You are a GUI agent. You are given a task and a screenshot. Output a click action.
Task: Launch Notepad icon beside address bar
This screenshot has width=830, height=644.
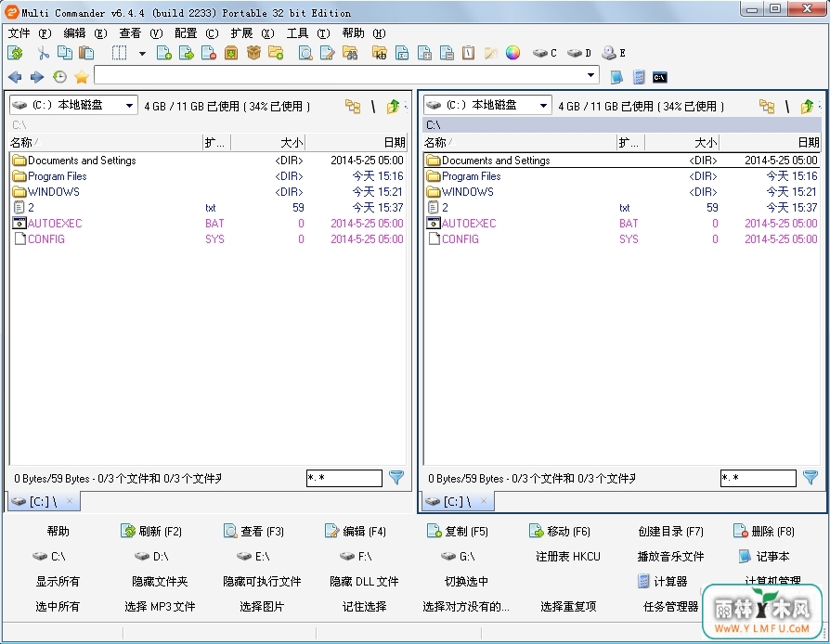[616, 77]
